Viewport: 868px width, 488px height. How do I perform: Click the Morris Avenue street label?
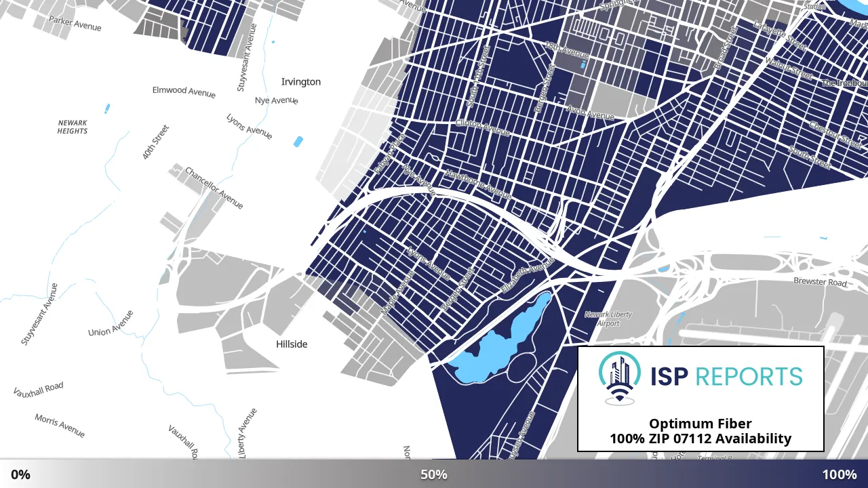coord(60,425)
